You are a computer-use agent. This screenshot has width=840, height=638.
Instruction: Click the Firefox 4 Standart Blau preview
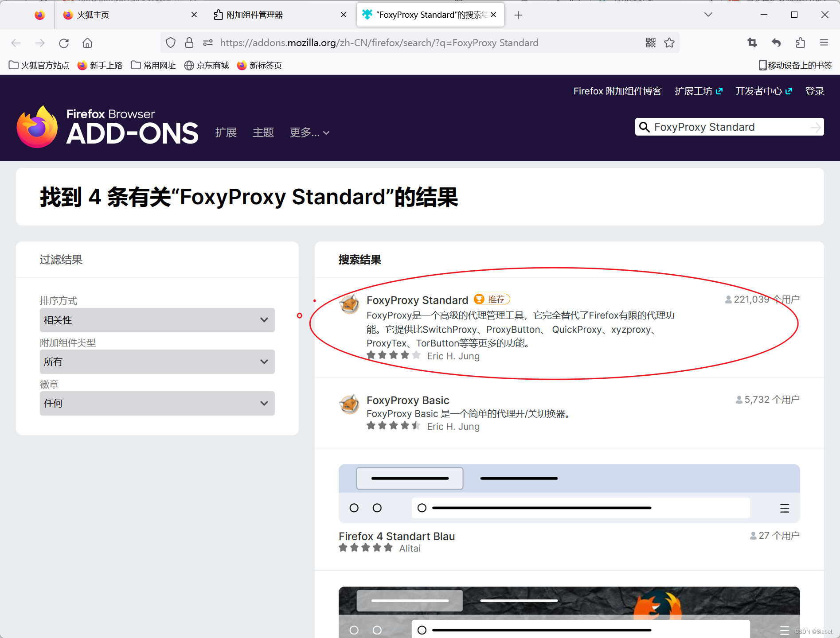569,494
